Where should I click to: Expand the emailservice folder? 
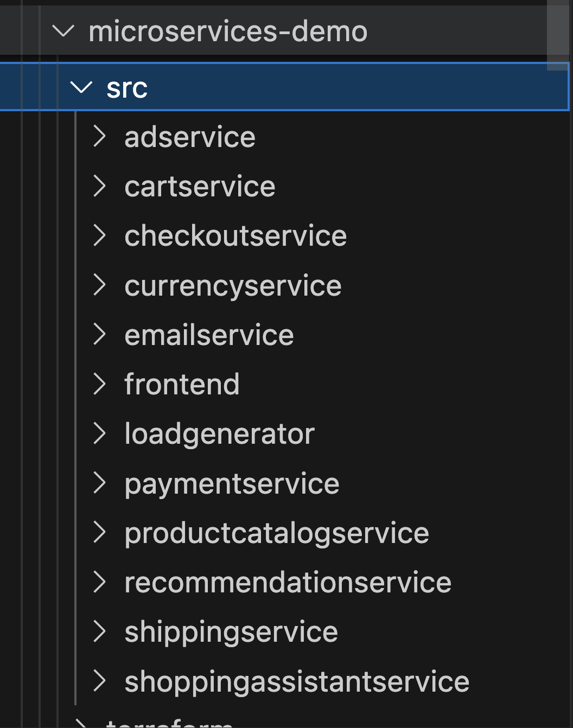tap(100, 335)
